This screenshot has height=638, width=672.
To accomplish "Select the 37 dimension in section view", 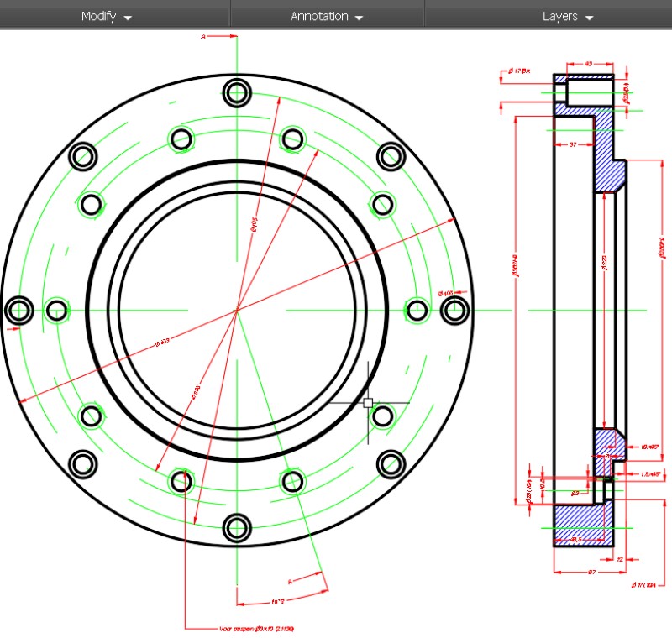I will (x=573, y=144).
